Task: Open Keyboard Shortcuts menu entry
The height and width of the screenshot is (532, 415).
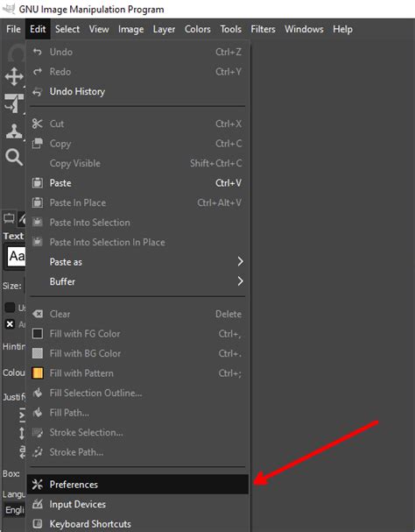Action: [137, 523]
